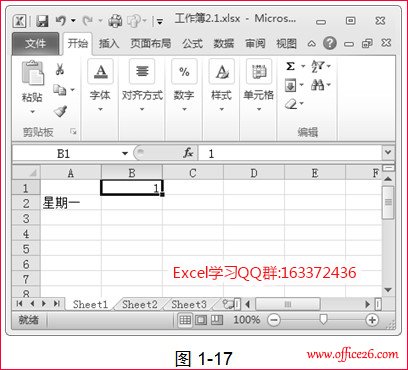The image size is (408, 370).
Task: Switch to the 插入 tab
Action: pos(109,44)
